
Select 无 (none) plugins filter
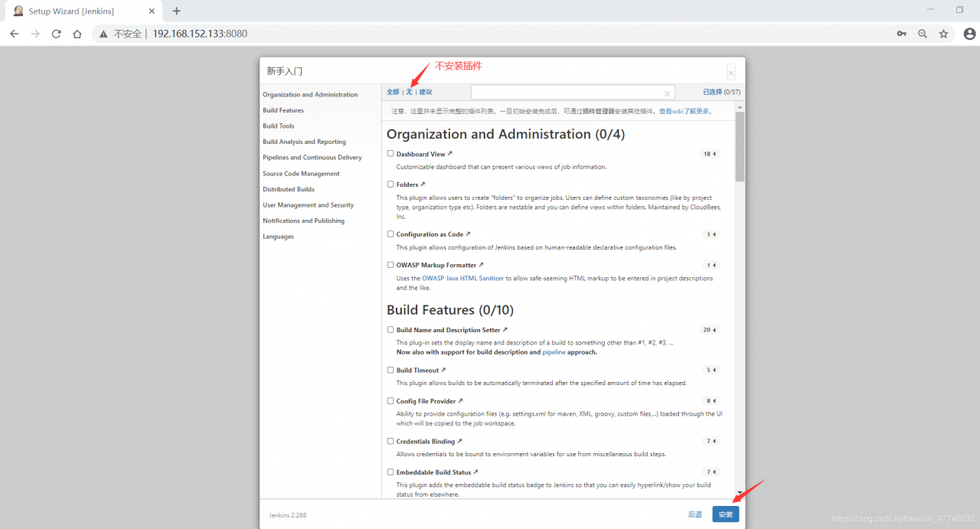coord(409,92)
